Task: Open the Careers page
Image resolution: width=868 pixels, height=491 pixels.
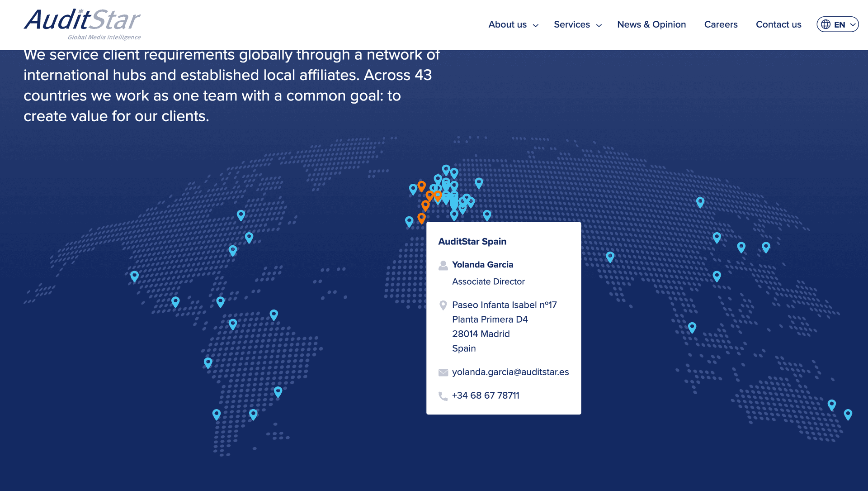Action: point(721,24)
